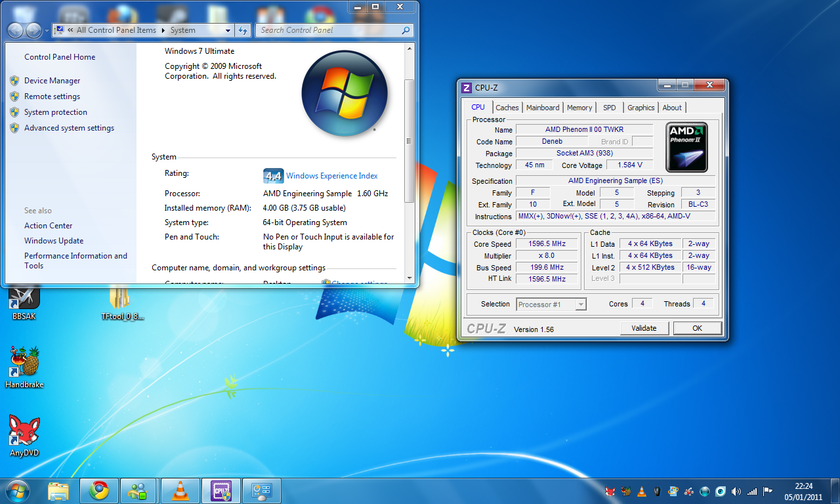Switch to the Mainboard tab
This screenshot has width=840, height=504.
tap(543, 108)
